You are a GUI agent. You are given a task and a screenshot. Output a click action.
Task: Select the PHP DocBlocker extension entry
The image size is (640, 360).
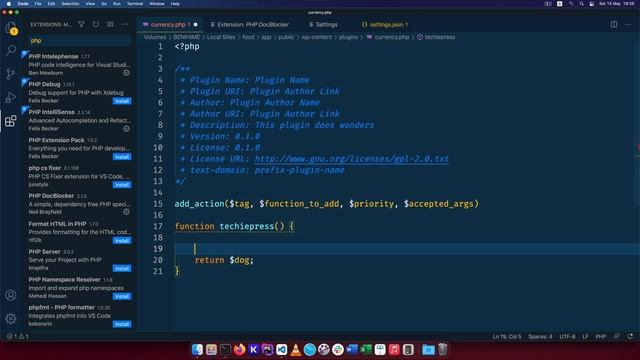pos(78,204)
